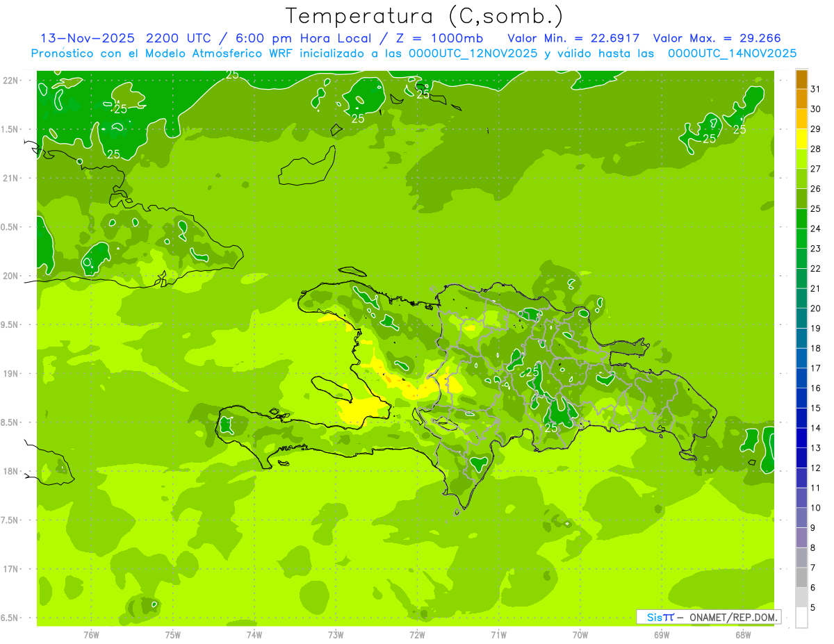Click the "10" color scale label

[816, 508]
